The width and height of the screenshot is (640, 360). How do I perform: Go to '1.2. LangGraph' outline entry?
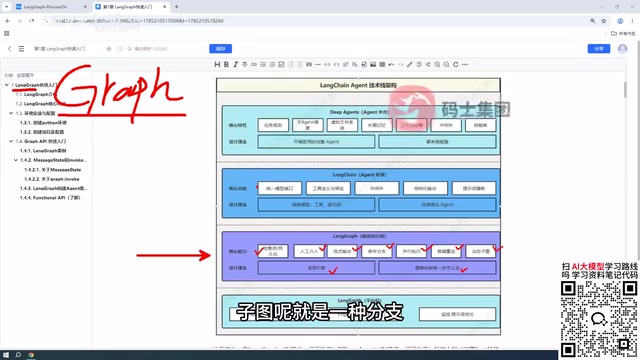coord(40,104)
